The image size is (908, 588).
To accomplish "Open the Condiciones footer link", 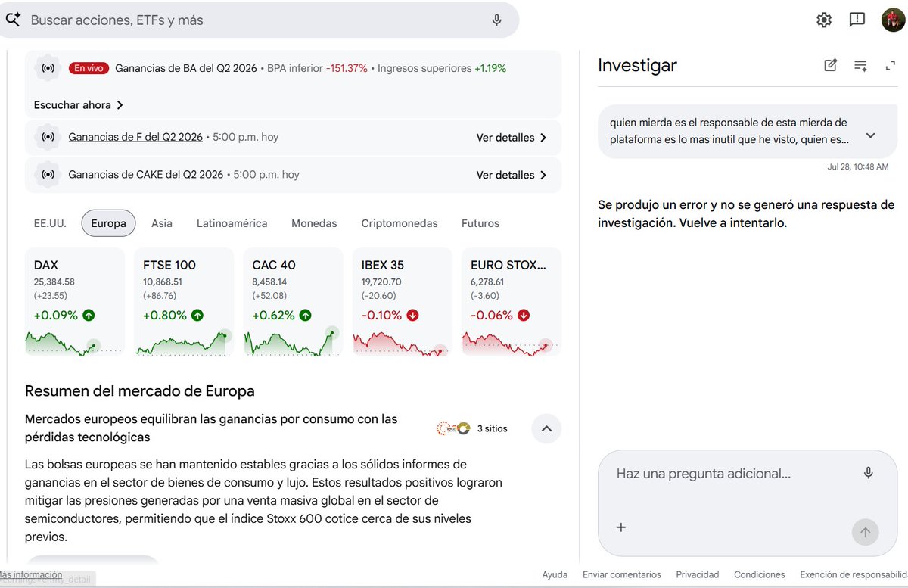I will point(760,575).
